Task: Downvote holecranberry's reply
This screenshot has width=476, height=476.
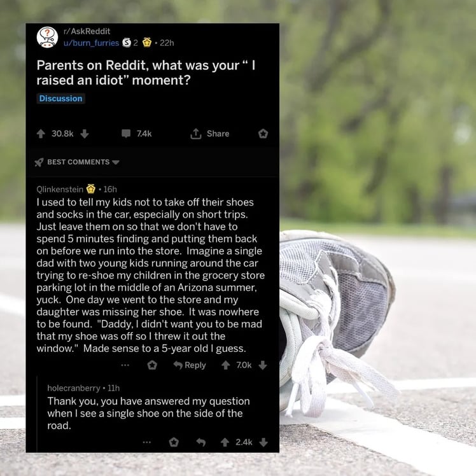Action: pos(263,442)
